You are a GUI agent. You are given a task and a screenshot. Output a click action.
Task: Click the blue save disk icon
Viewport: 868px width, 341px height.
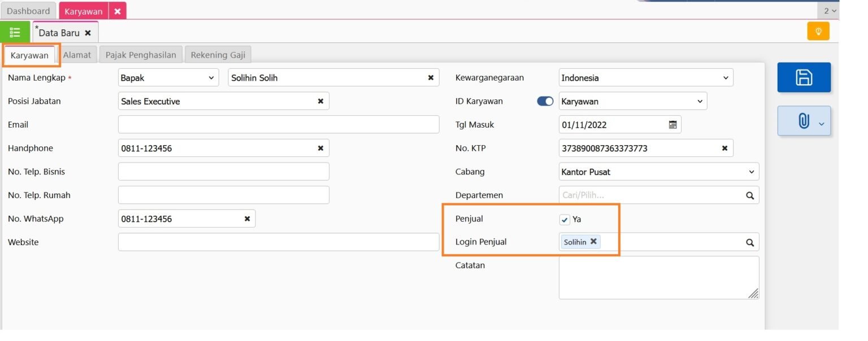tap(804, 77)
